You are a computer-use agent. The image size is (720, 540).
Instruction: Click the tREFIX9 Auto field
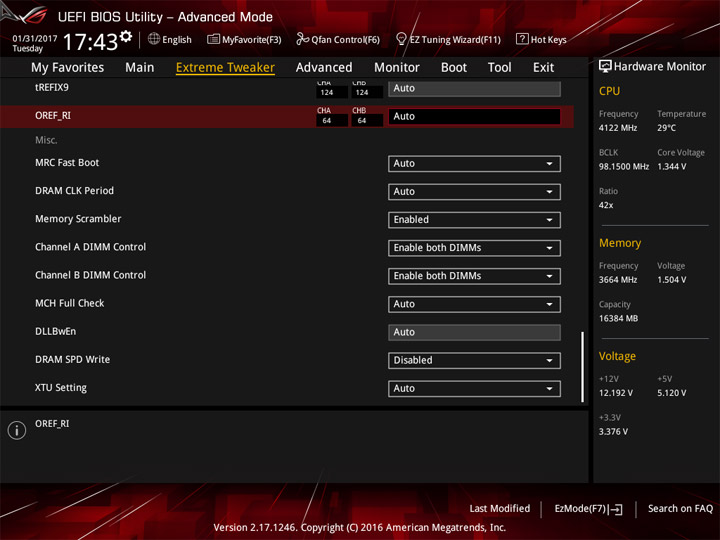[x=474, y=88]
